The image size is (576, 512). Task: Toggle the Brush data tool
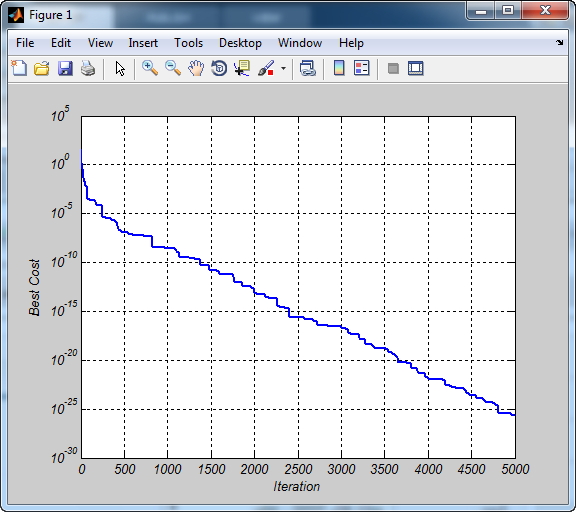pos(266,68)
